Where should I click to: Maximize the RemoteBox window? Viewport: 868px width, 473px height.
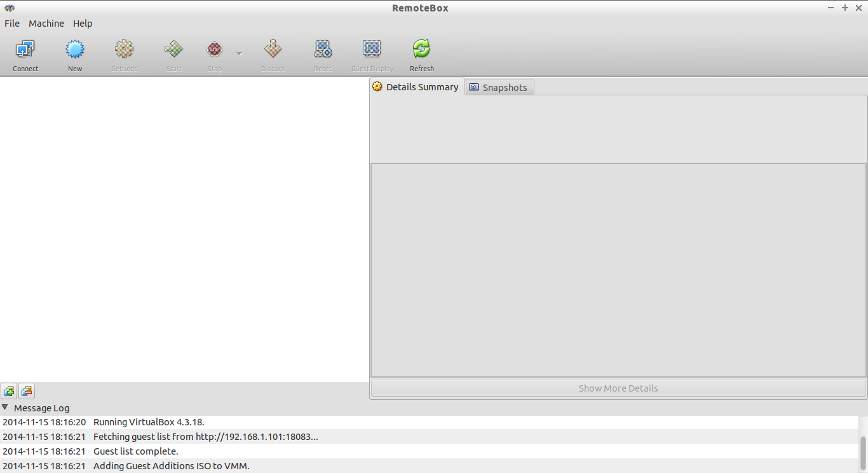click(845, 8)
